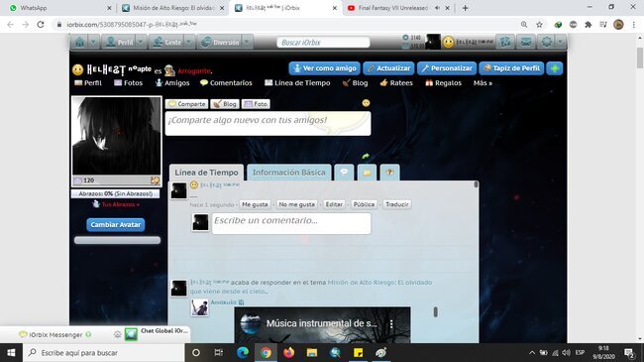Image resolution: width=644 pixels, height=362 pixels.
Task: Open the Fotos profile menu item
Action: 128,82
